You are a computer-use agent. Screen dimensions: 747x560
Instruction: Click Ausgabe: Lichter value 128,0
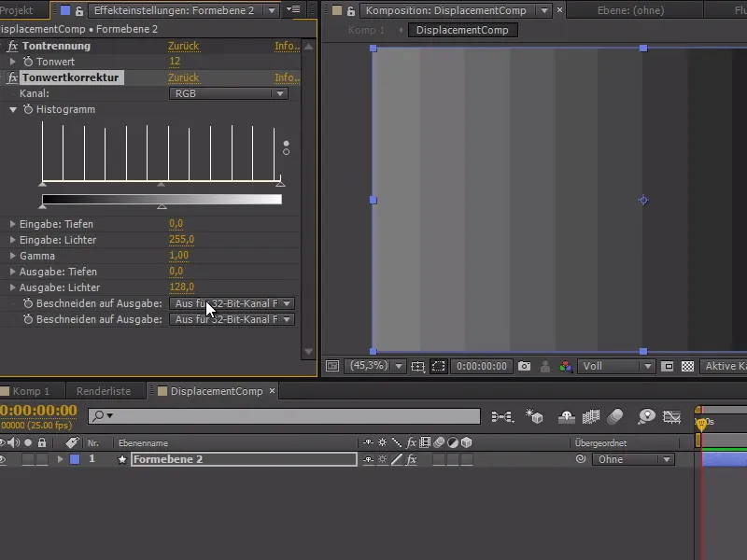(x=181, y=287)
